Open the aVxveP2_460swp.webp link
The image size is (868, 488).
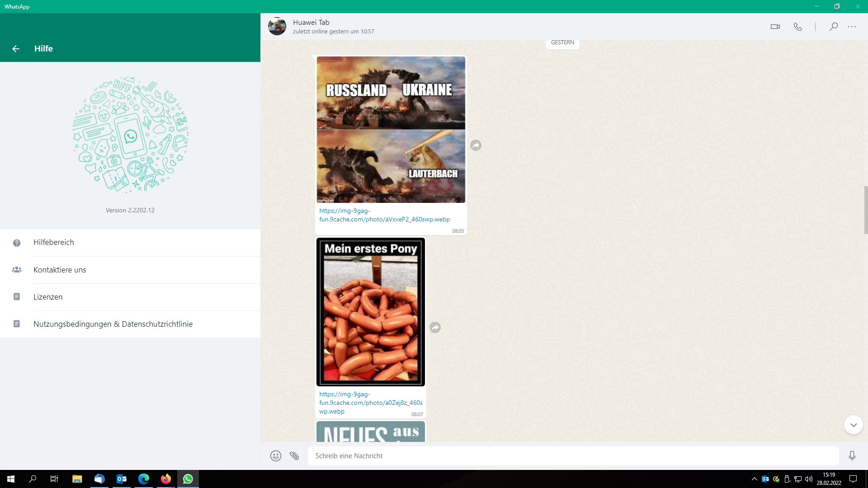click(x=384, y=215)
